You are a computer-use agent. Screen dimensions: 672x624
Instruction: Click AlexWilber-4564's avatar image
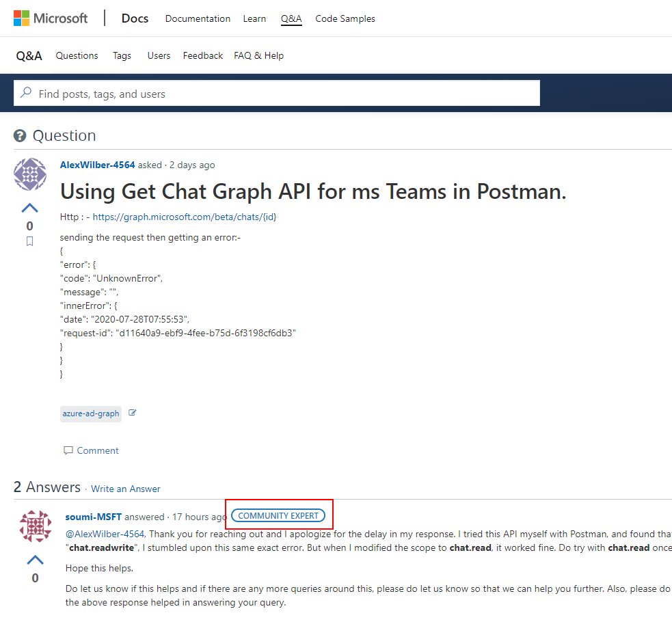point(30,174)
